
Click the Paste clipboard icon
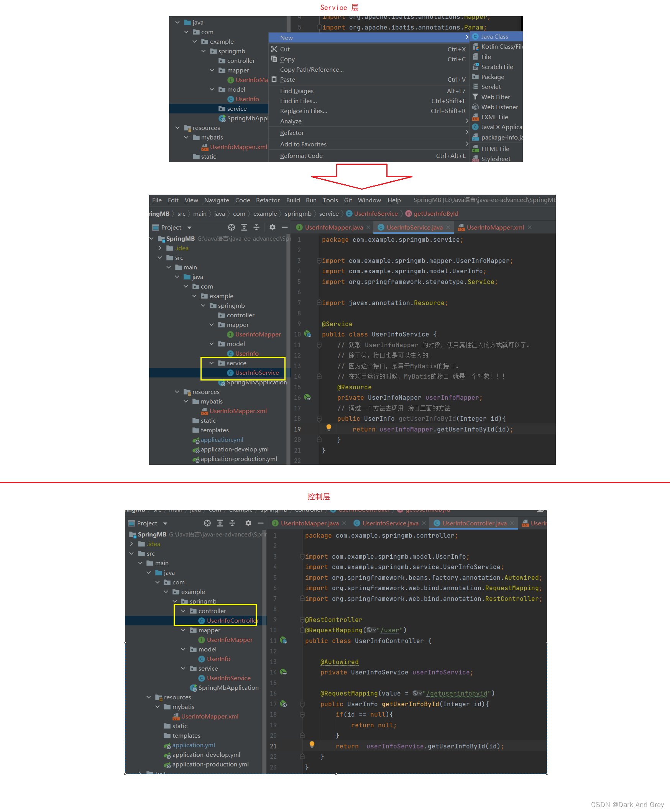pos(274,79)
